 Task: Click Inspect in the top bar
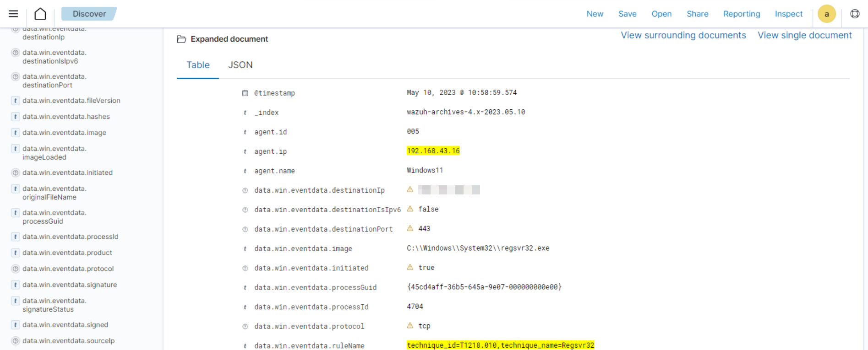(788, 14)
